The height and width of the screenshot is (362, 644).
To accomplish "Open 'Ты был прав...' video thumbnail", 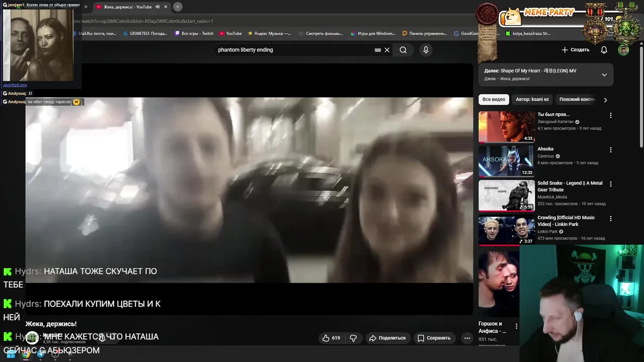I will pyautogui.click(x=506, y=127).
